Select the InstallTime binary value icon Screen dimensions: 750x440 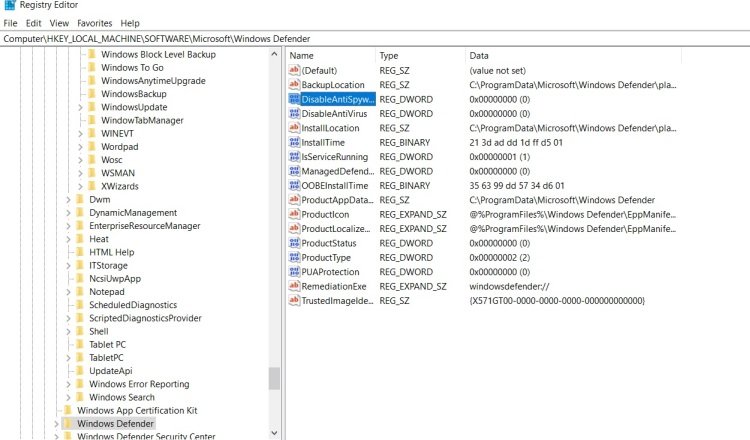(294, 142)
